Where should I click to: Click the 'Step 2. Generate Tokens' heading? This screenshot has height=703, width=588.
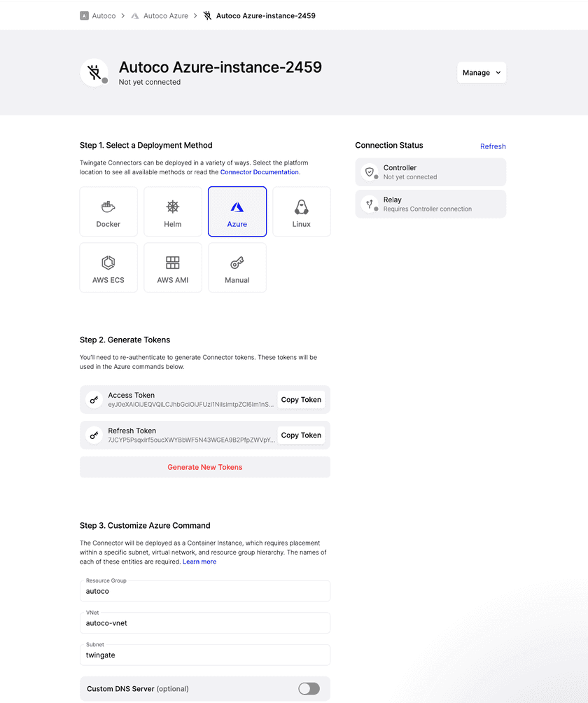click(125, 340)
